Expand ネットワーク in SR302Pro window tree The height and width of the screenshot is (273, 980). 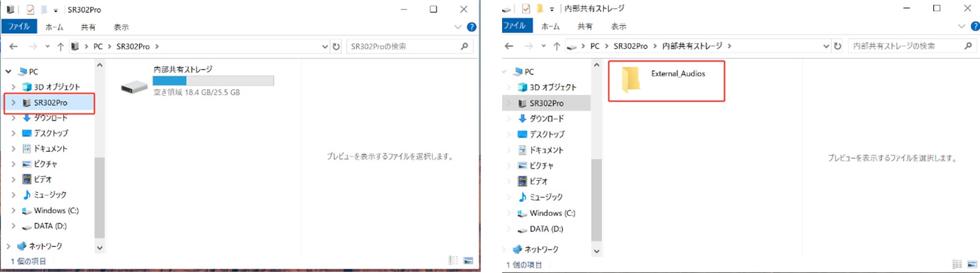(x=8, y=246)
